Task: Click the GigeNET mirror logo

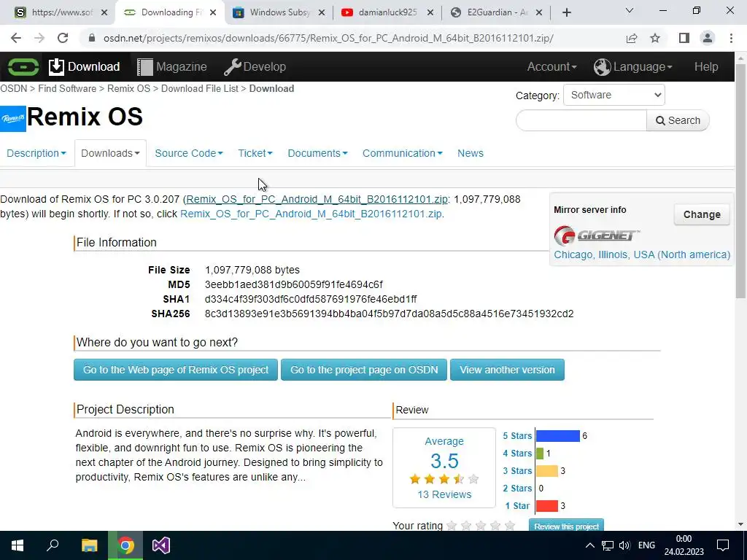Action: pyautogui.click(x=597, y=236)
